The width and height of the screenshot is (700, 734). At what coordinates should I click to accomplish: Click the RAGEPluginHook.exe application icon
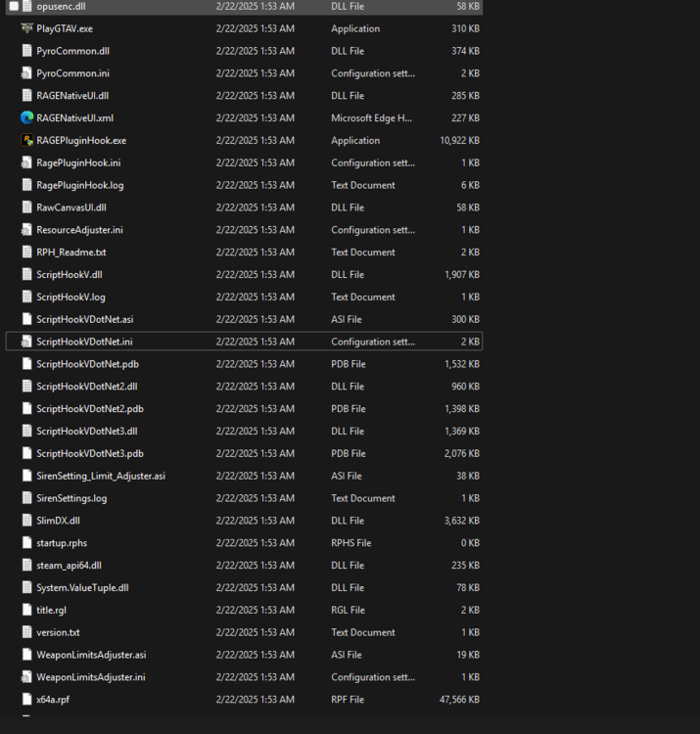pyautogui.click(x=27, y=140)
